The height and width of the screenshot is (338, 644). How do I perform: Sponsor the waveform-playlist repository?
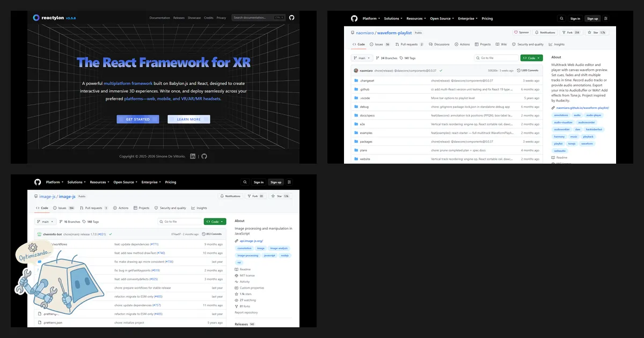522,32
